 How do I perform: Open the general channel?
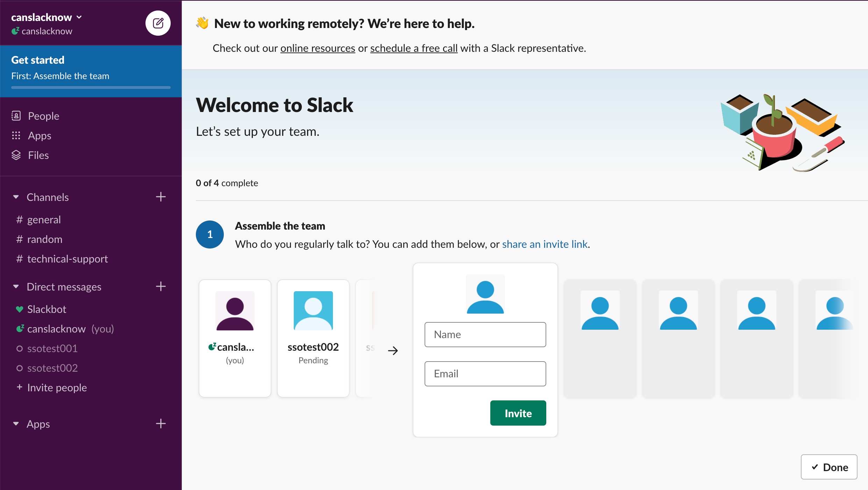coord(44,219)
